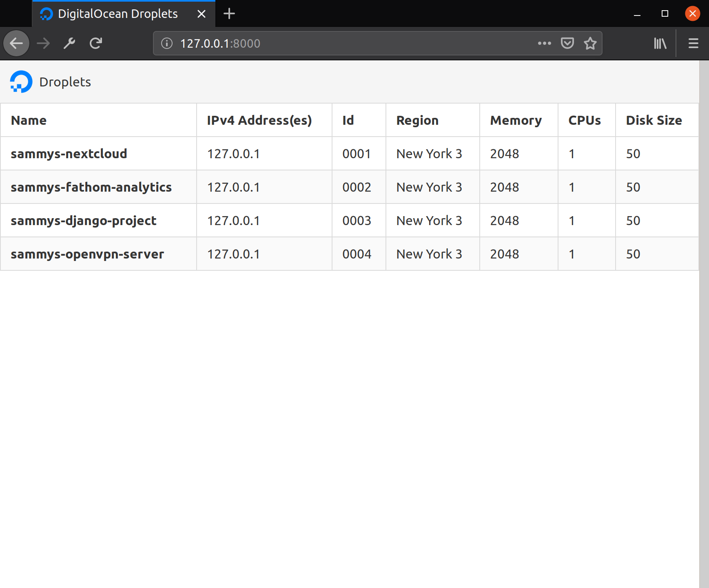Open a new tab with plus button
This screenshot has width=709, height=588.
click(x=229, y=13)
